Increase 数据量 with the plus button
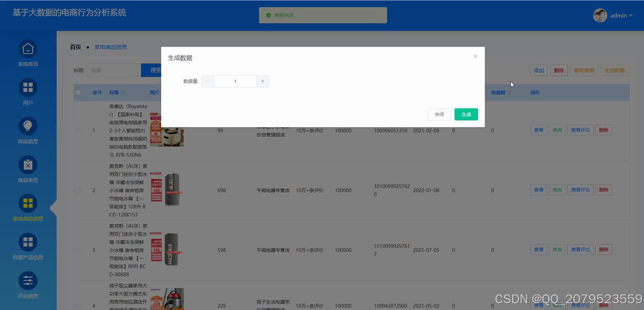Screen dimensions: 644x310 pyautogui.click(x=263, y=81)
